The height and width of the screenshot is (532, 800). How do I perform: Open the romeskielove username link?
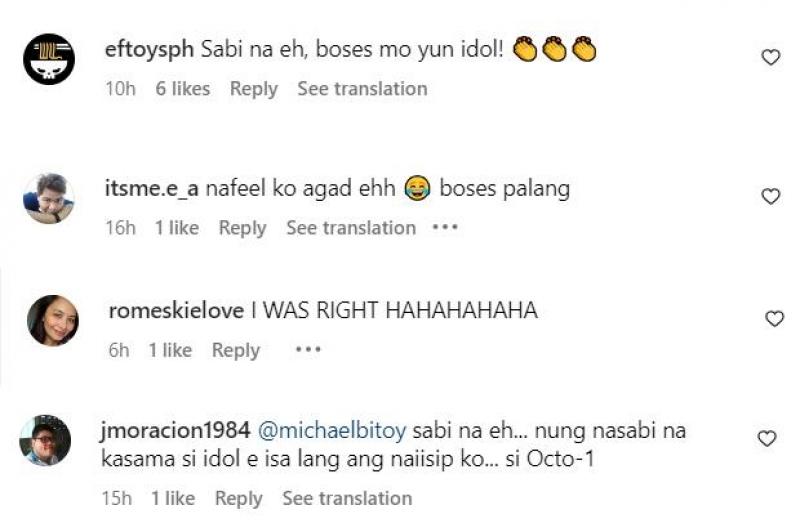click(x=175, y=311)
